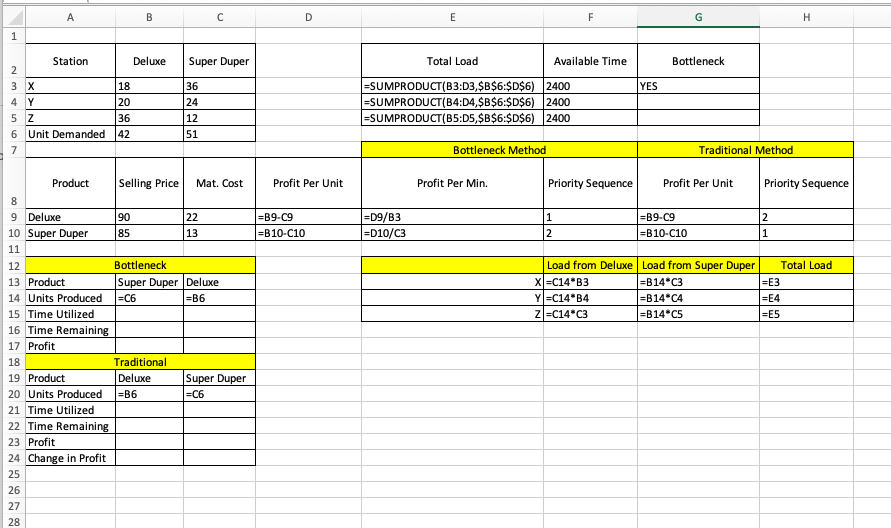Click the Bottleneck Method yellow header

point(499,150)
